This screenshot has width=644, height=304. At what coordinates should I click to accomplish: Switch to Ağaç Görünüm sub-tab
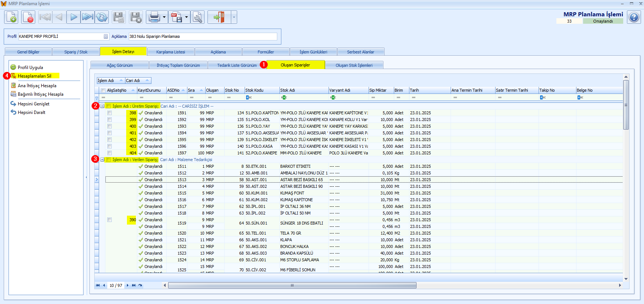tap(120, 65)
